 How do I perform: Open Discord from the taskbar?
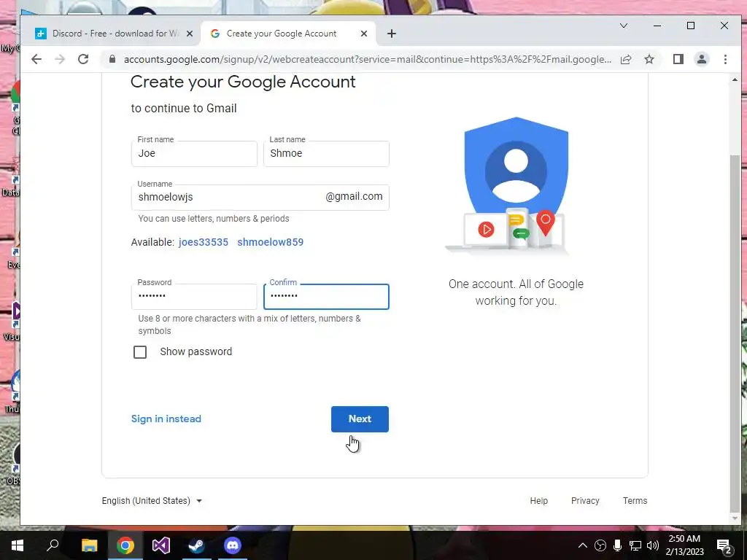click(233, 545)
